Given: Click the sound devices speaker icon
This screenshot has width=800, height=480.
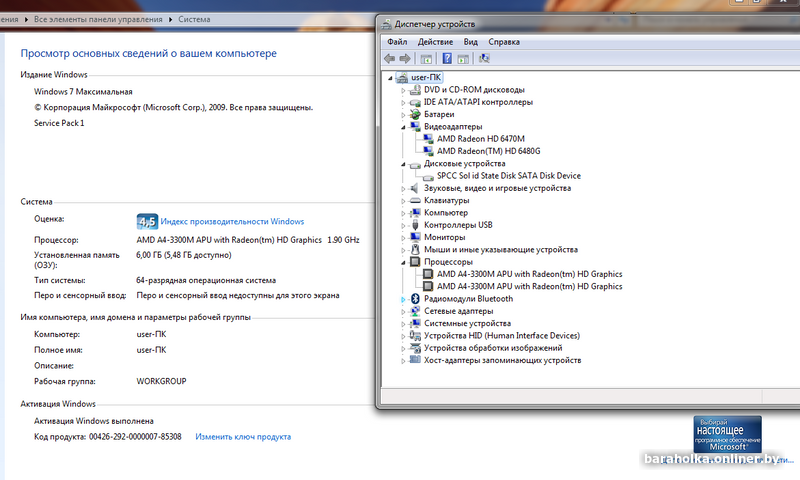Looking at the screenshot, I should [415, 188].
